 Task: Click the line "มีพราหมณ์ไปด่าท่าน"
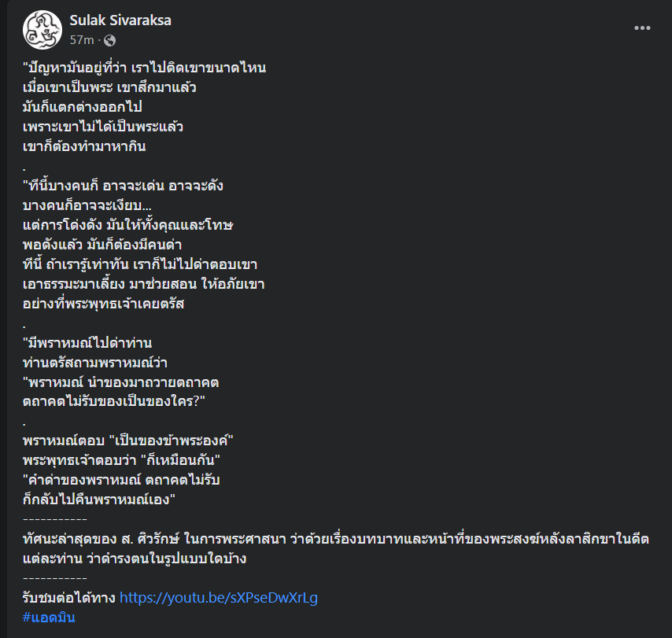point(87,343)
